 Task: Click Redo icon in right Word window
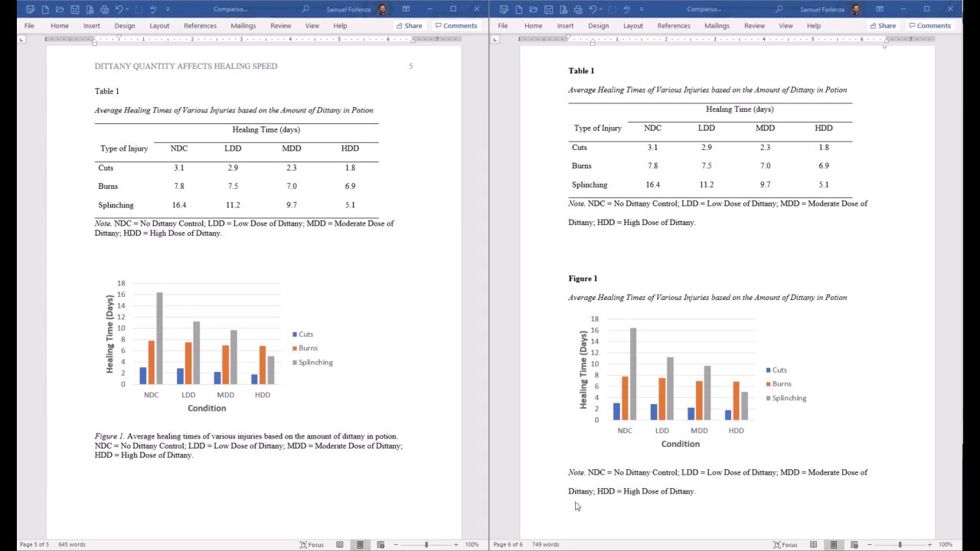(612, 9)
